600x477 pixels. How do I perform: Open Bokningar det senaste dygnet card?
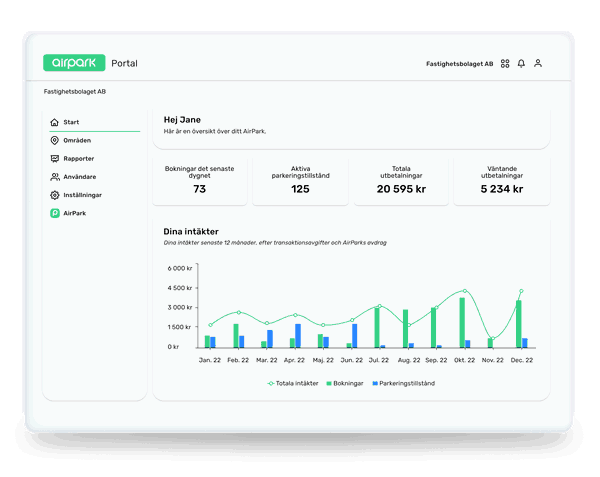[x=199, y=181]
